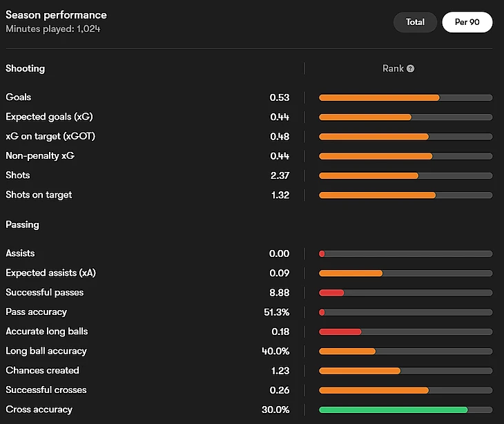The height and width of the screenshot is (424, 504).
Task: Click the Passing section heading
Action: coord(22,224)
